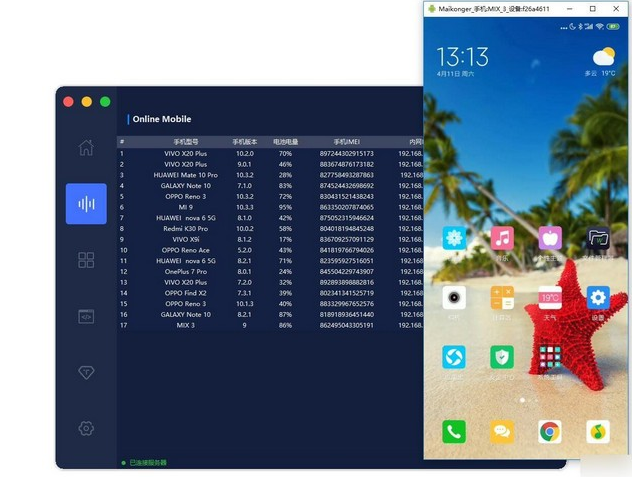The image size is (632, 477).
Task: Open the QQ Music app in dock
Action: pos(598,431)
